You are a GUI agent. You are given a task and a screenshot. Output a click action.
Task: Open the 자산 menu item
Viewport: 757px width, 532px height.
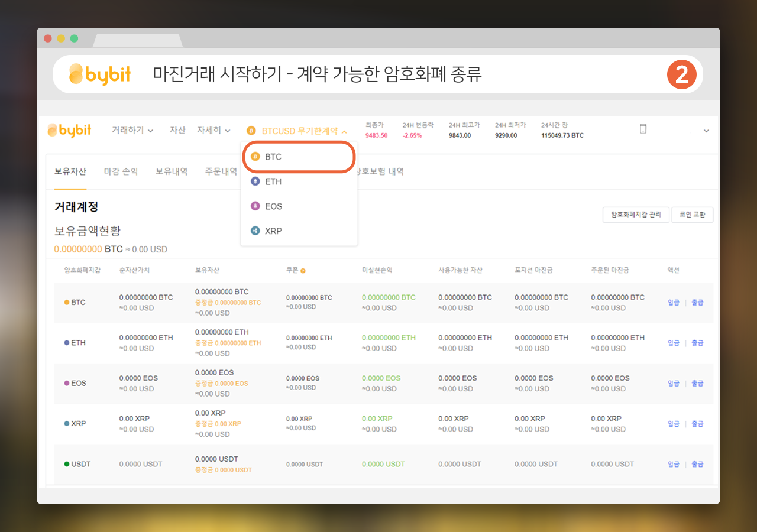coord(177,130)
